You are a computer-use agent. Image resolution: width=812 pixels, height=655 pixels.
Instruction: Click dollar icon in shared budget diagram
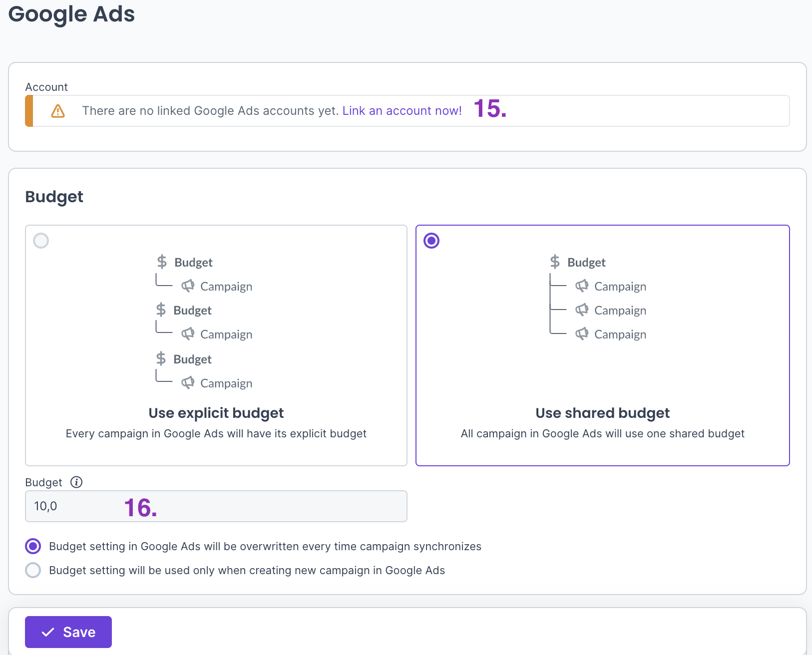coord(555,262)
